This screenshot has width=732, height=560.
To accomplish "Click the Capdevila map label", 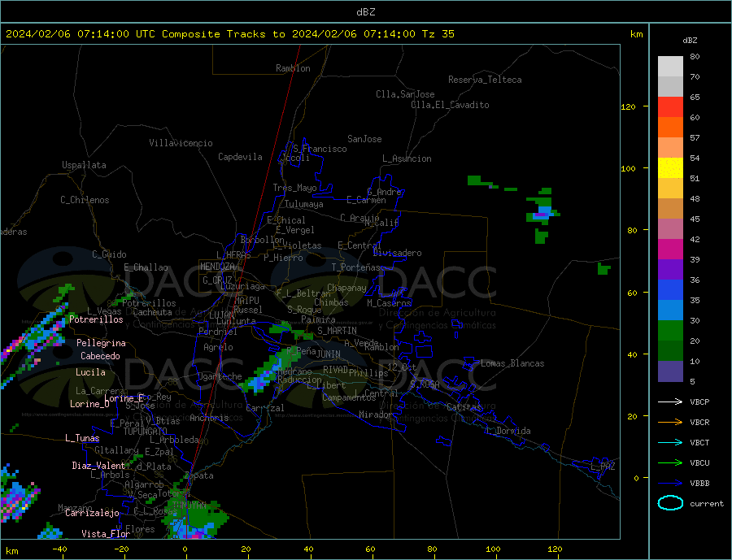I will click(240, 157).
